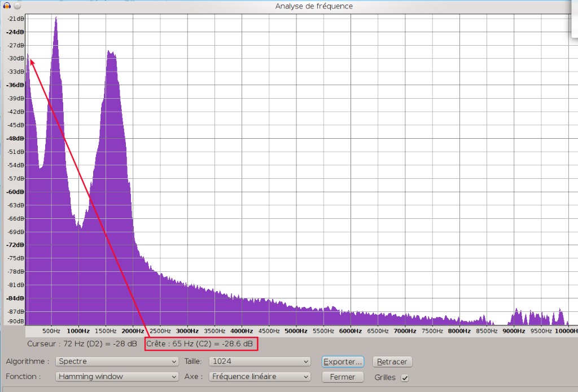This screenshot has width=578, height=392.
Task: Open the Algorithme dropdown showing Spectre
Action: click(x=117, y=362)
